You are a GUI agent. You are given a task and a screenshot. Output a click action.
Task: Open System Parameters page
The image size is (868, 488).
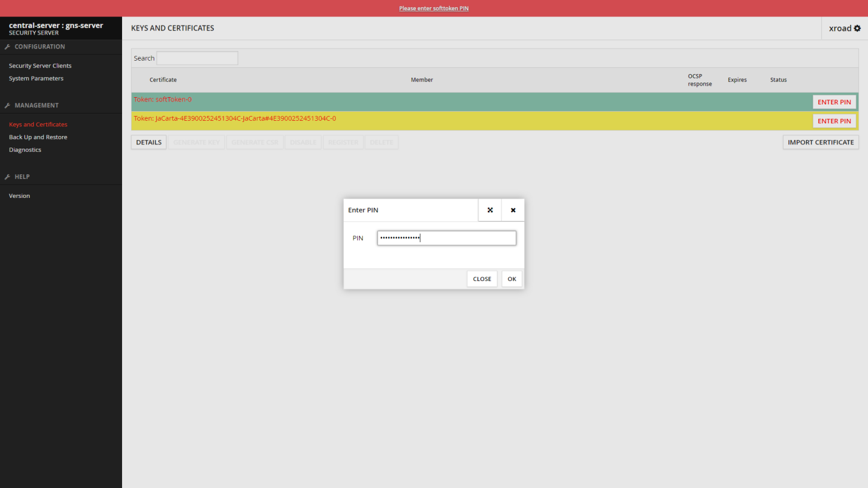tap(36, 78)
